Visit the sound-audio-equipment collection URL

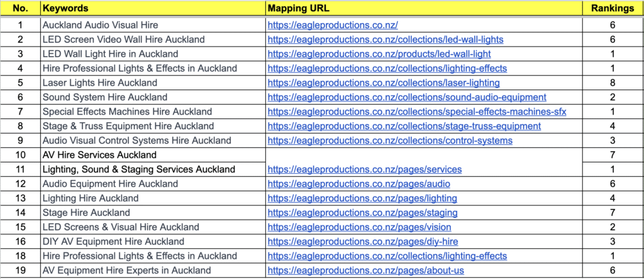(x=407, y=98)
